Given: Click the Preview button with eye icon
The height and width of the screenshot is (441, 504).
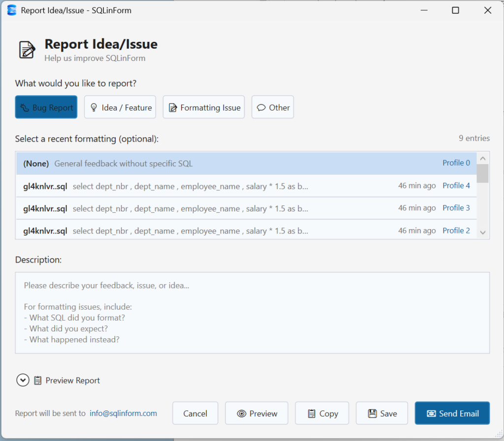Looking at the screenshot, I should pos(256,413).
